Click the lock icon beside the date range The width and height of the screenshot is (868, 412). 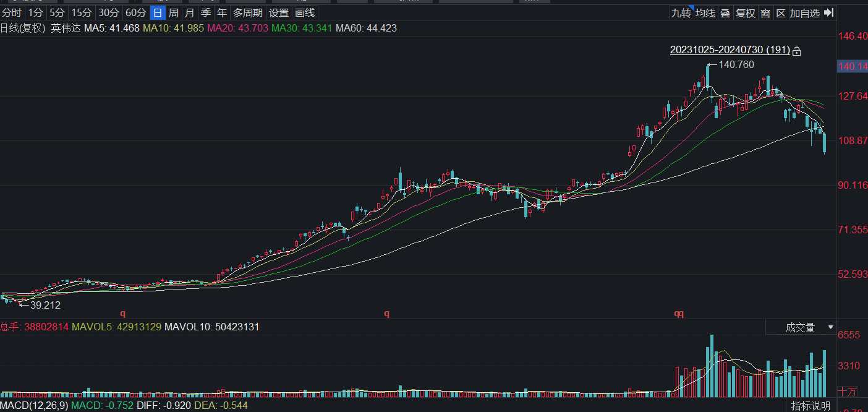coord(797,51)
